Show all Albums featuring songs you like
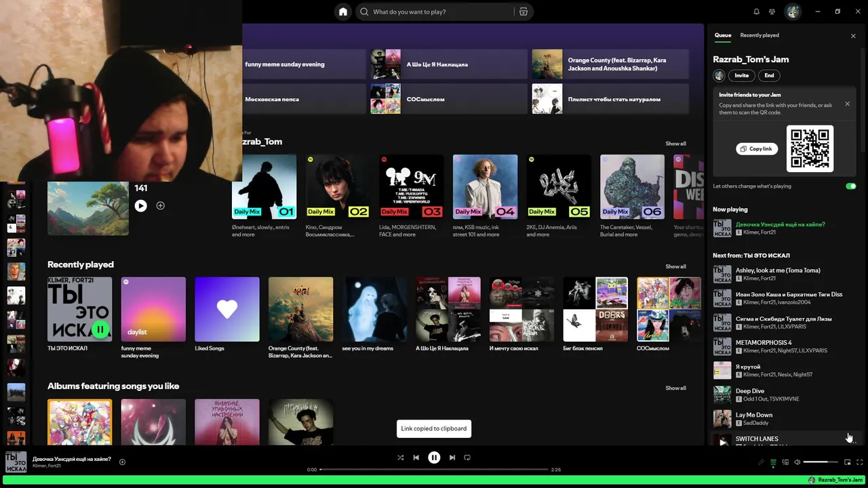 tap(675, 388)
